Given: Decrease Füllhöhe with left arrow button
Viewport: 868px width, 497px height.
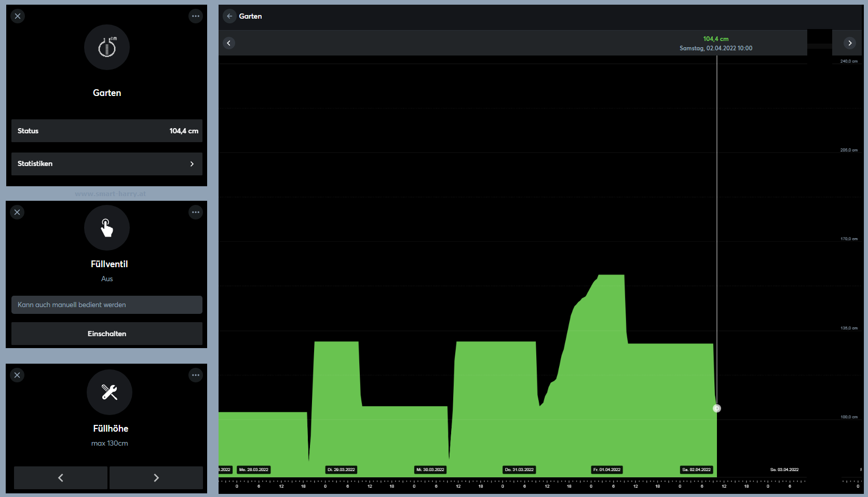Looking at the screenshot, I should coord(61,478).
